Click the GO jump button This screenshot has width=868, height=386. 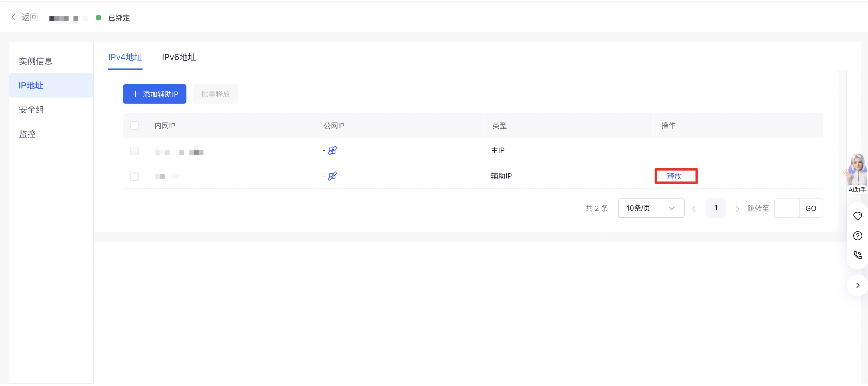pos(811,208)
